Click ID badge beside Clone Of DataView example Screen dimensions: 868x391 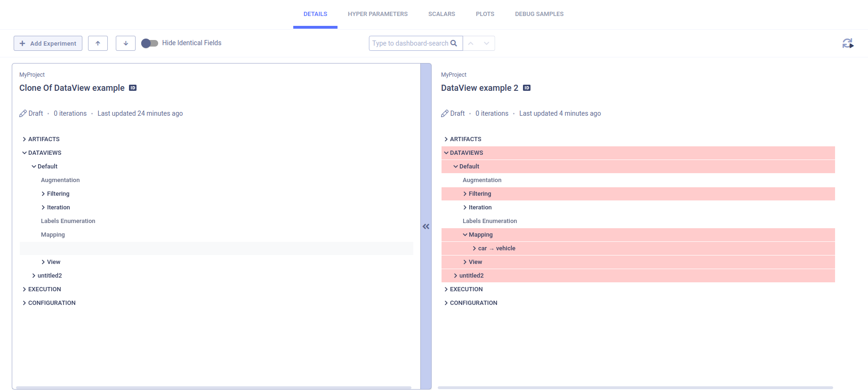pos(133,88)
